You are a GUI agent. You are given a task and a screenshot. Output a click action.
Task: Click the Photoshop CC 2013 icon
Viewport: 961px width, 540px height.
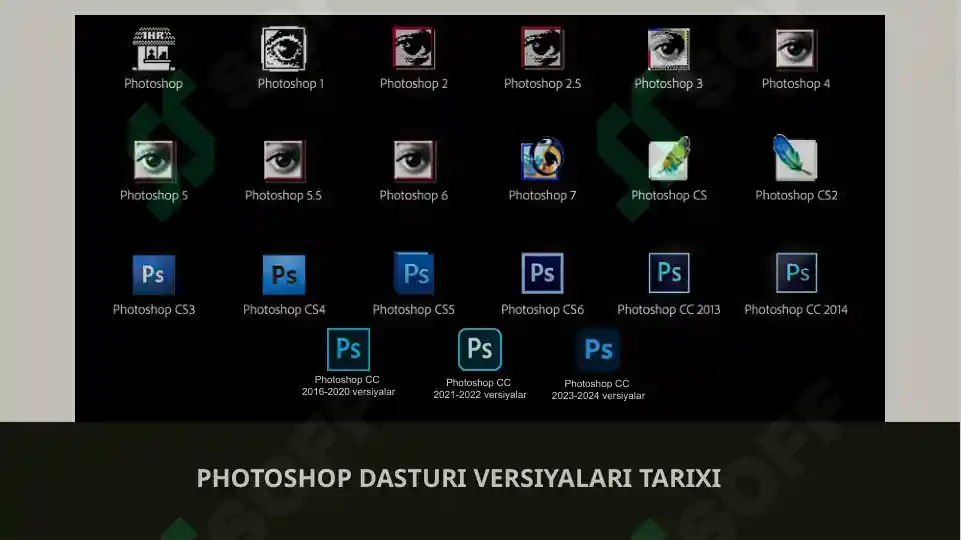pyautogui.click(x=669, y=273)
